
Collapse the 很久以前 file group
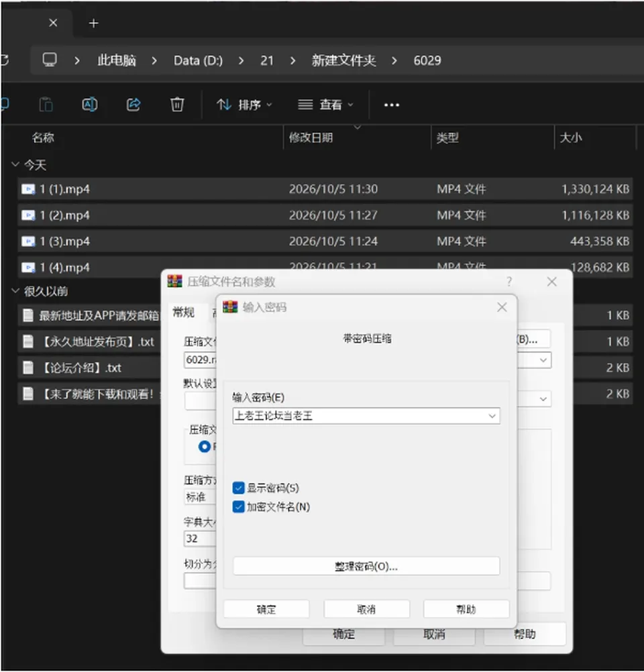[x=15, y=291]
